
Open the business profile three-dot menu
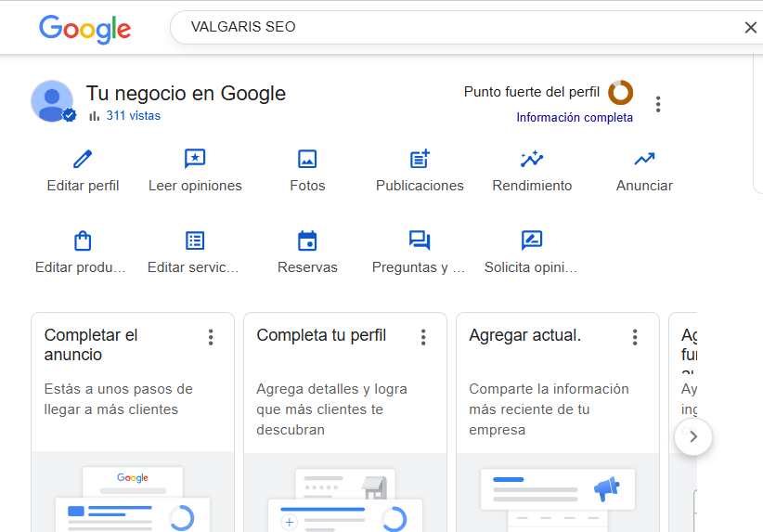tap(658, 104)
